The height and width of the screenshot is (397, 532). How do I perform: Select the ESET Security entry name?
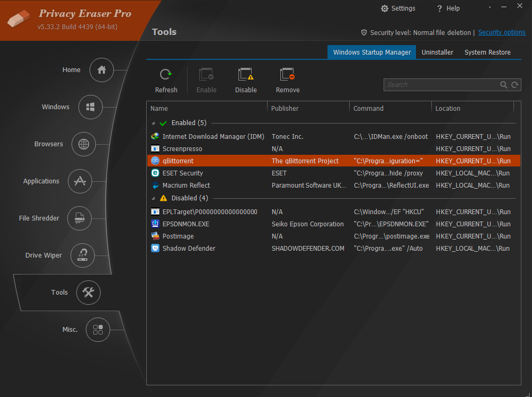coord(182,173)
